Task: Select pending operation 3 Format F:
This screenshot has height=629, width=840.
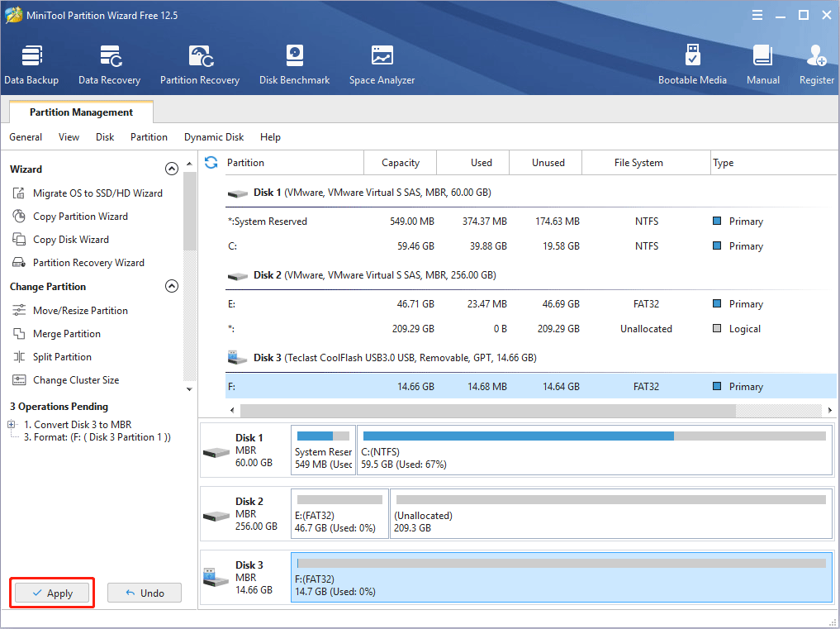Action: tap(97, 437)
